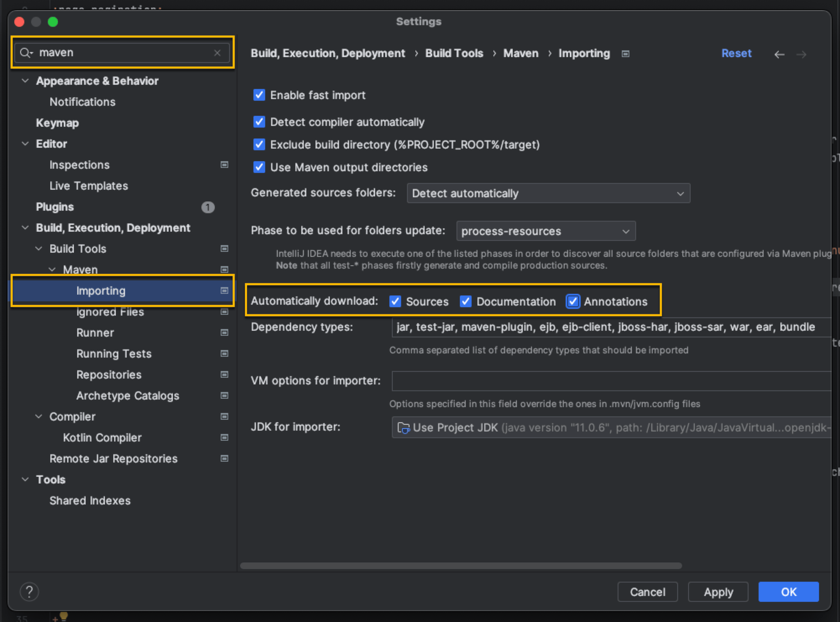Click project-level icon beside Importing breadcrumb
This screenshot has width=840, height=622.
coord(625,54)
